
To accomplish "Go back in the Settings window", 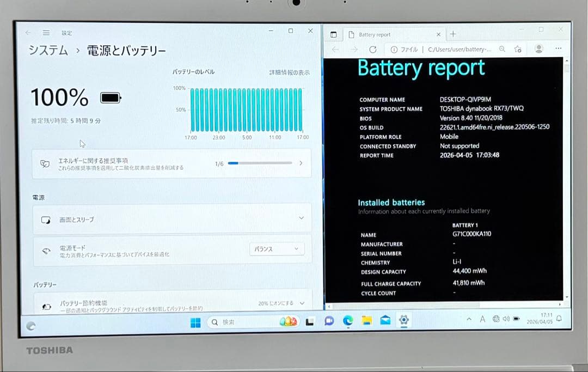I will [28, 33].
